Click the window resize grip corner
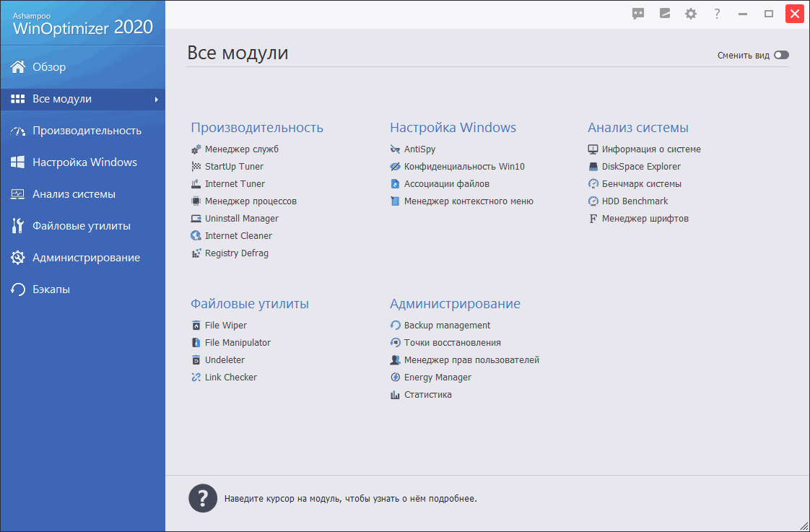Screen dimensions: 810x532 click(x=804, y=526)
